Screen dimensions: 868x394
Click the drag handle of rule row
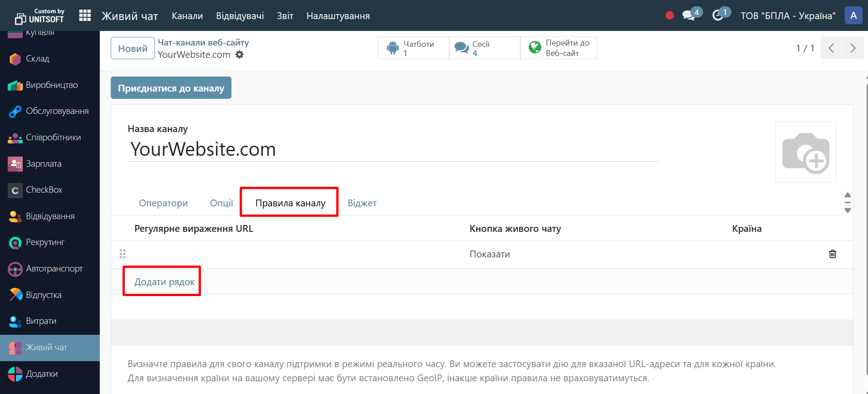pos(123,254)
